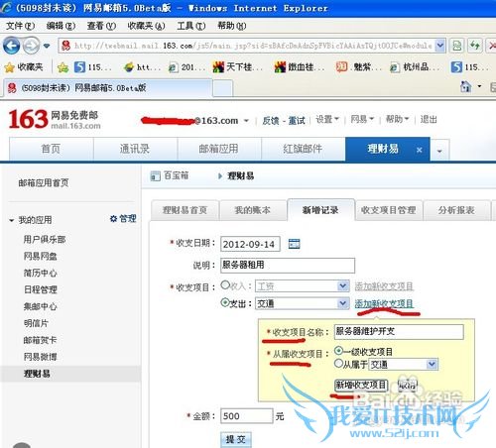496x448 pixels.
Task: Open the 天下挂 bookmark
Action: 238,67
